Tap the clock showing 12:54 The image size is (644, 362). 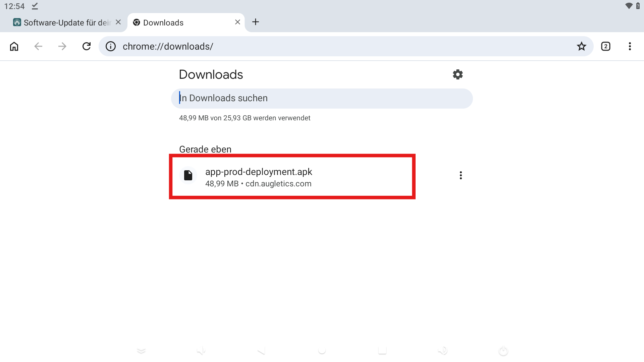[14, 6]
